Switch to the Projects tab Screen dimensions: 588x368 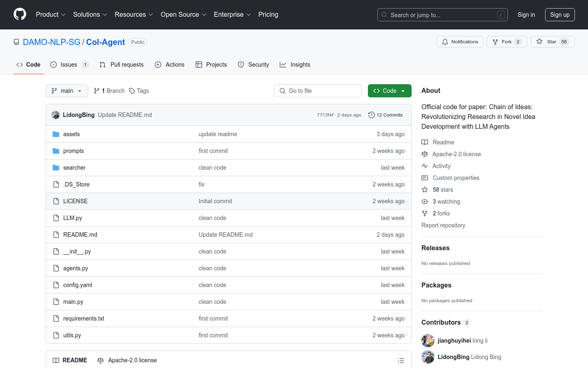(211, 65)
